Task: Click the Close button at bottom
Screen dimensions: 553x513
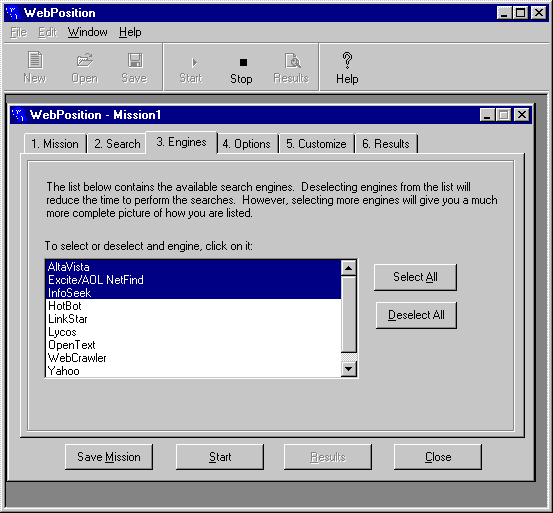Action: tap(438, 457)
